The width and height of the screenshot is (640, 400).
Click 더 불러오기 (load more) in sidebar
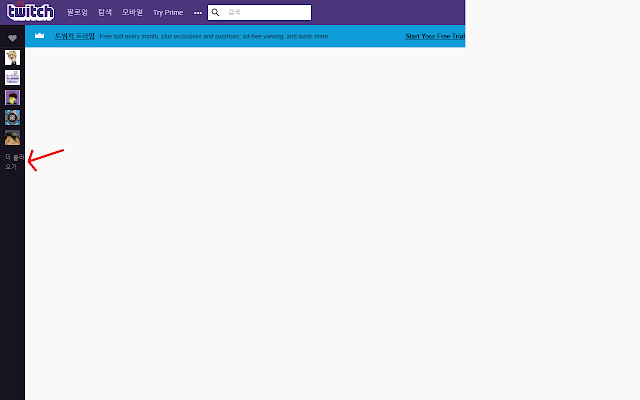click(x=14, y=162)
